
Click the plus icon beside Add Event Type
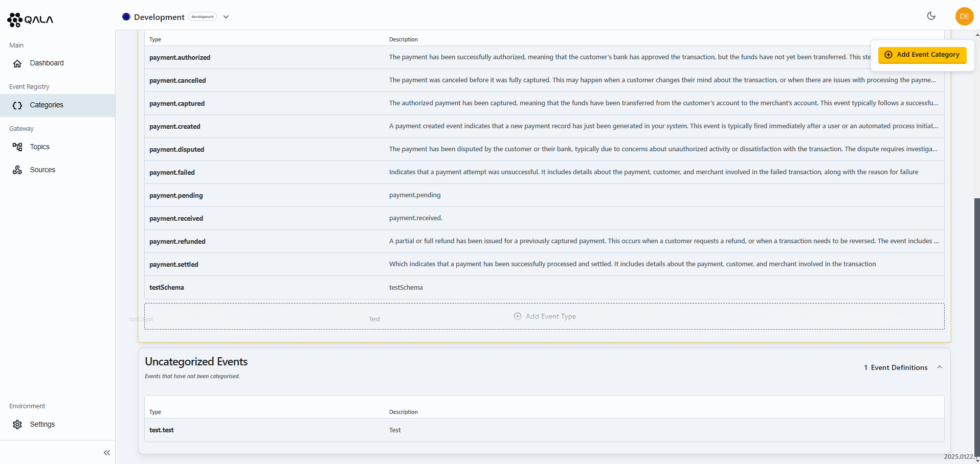tap(517, 316)
